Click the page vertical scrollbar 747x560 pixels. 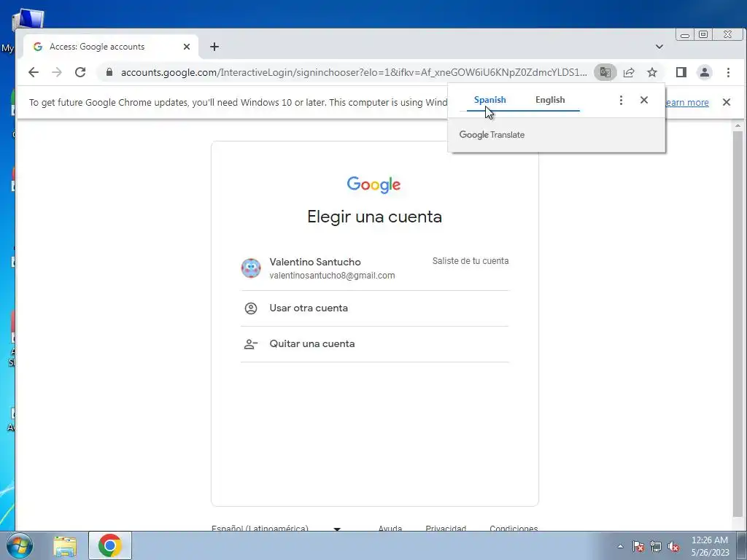pyautogui.click(x=738, y=324)
